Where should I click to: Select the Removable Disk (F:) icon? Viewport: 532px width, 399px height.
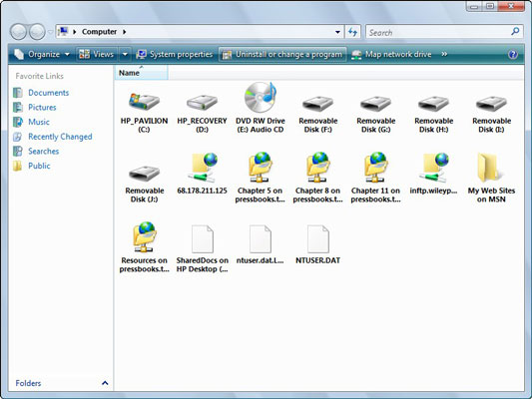tap(318, 103)
